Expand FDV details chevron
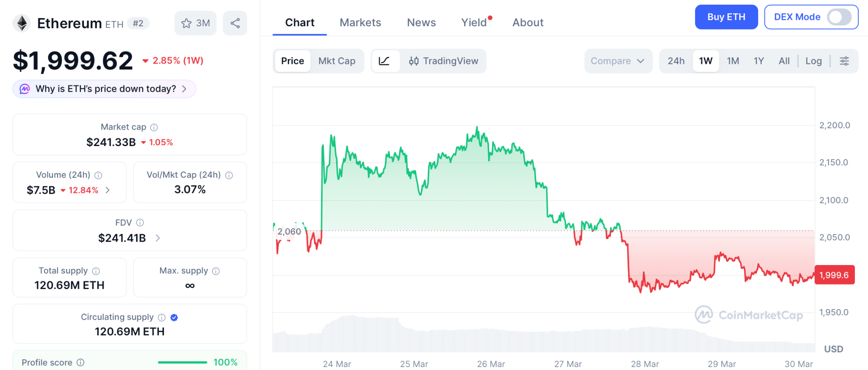This screenshot has height=370, width=868. point(158,238)
